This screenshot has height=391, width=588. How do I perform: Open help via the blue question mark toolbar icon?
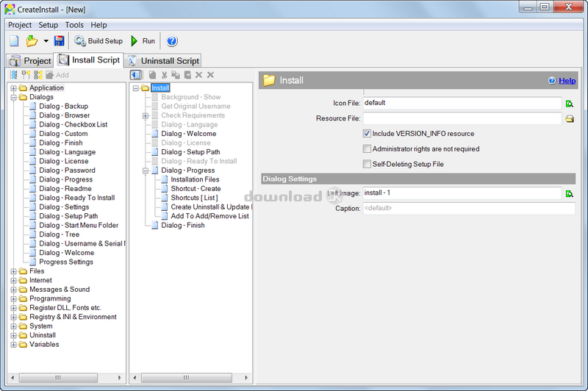point(172,41)
